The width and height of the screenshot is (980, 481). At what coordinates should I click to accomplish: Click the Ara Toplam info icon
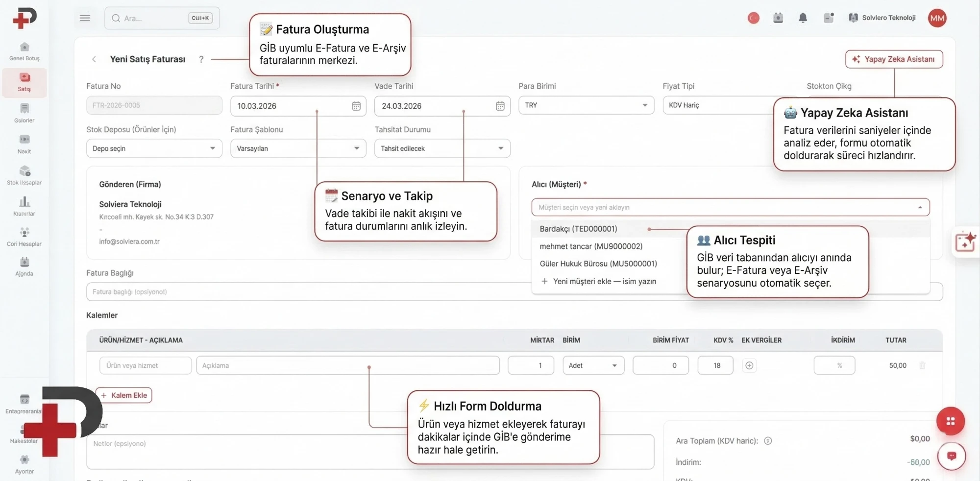coord(768,441)
